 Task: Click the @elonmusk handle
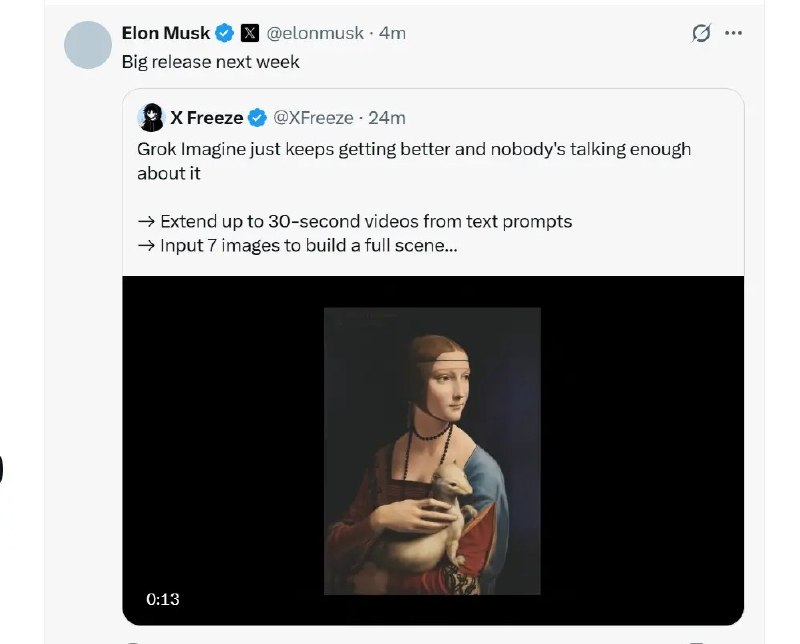click(x=316, y=33)
